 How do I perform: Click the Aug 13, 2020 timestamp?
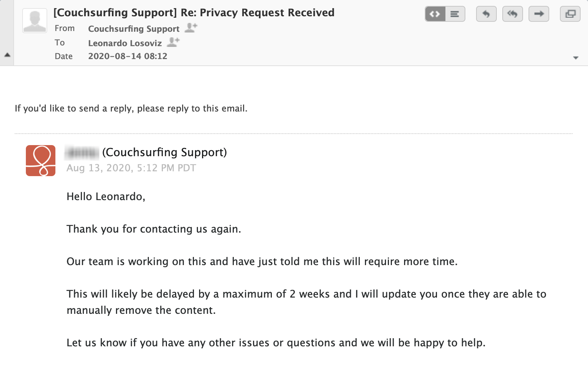click(131, 168)
